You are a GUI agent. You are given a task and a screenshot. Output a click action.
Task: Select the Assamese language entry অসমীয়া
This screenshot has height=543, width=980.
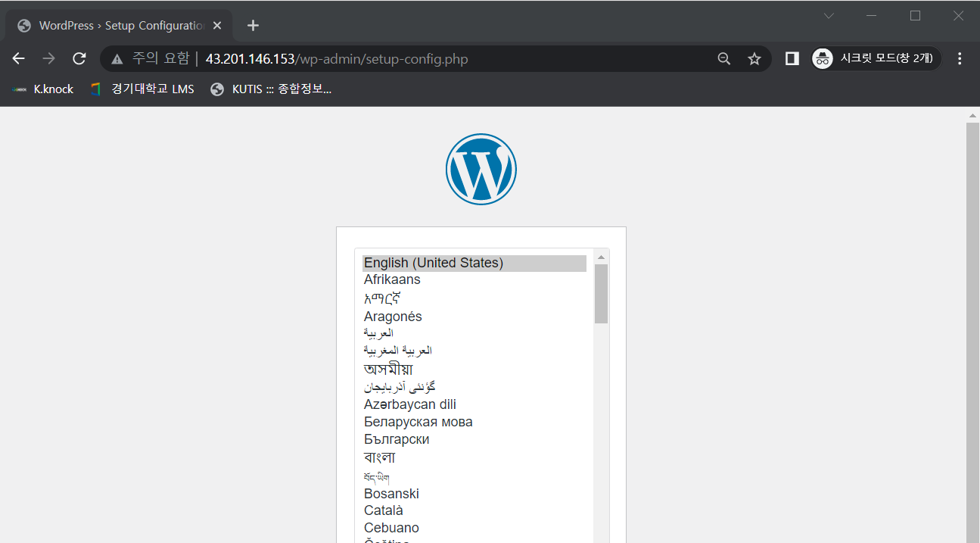474,369
